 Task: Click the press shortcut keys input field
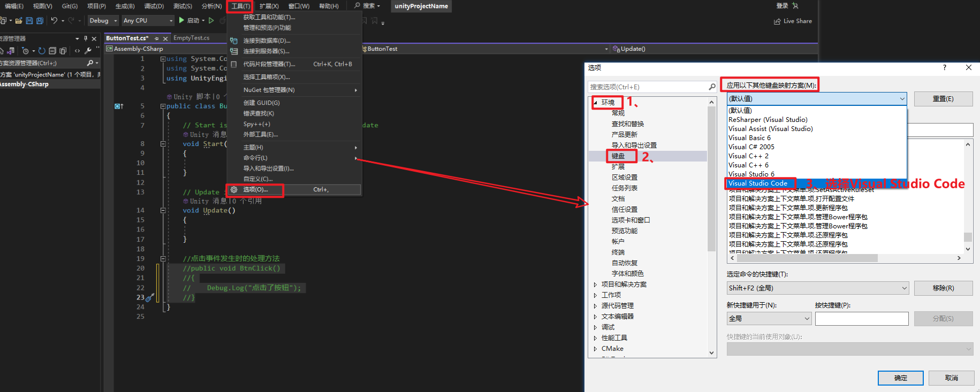pos(862,319)
